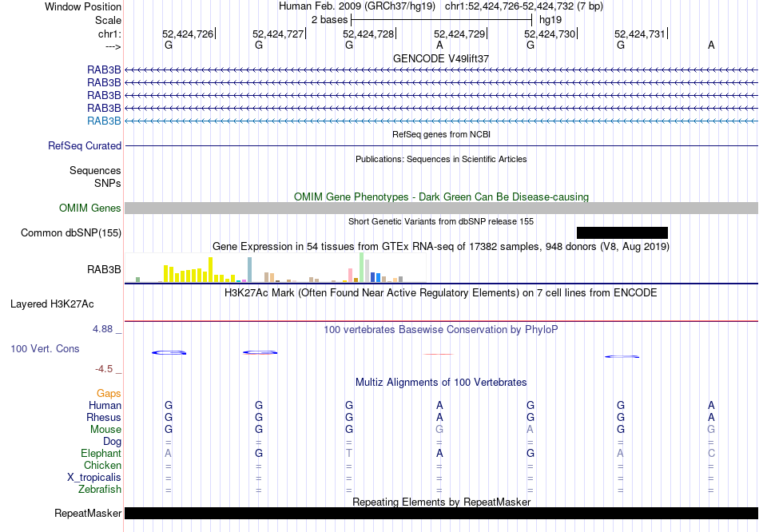The image size is (759, 532).
Task: Click the GTEx Gene Expression track title
Action: coord(441,246)
